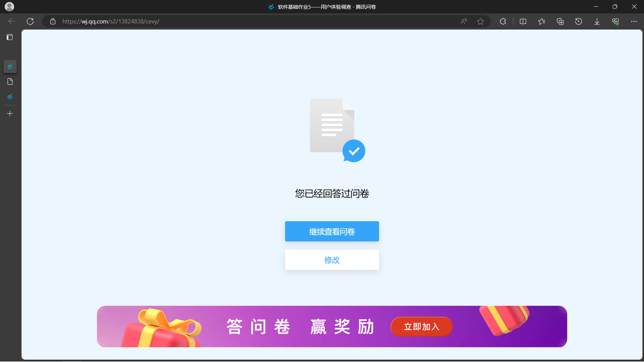This screenshot has height=362, width=644.
Task: Add page to favorites star
Action: (480, 21)
